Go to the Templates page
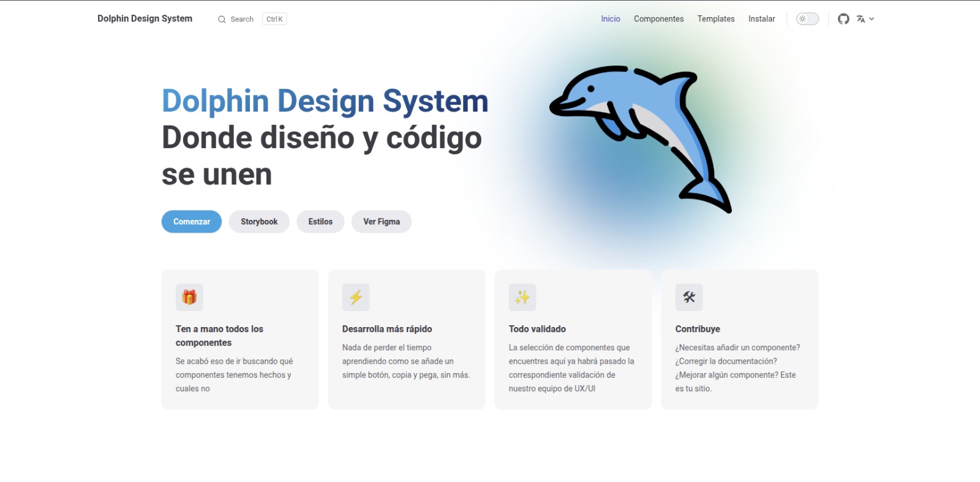980x482 pixels. 715,19
